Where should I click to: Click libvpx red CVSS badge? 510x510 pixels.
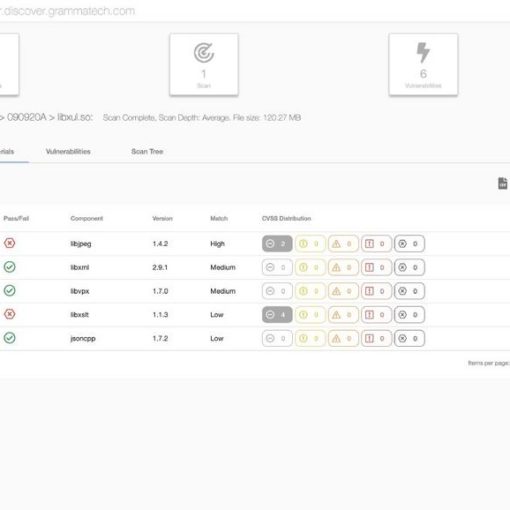pyautogui.click(x=376, y=291)
